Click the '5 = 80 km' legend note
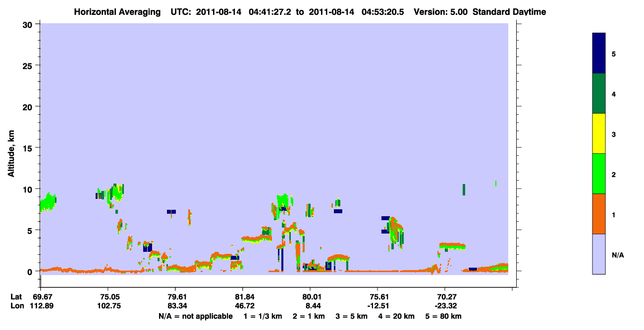The image size is (644, 330). pyautogui.click(x=444, y=316)
